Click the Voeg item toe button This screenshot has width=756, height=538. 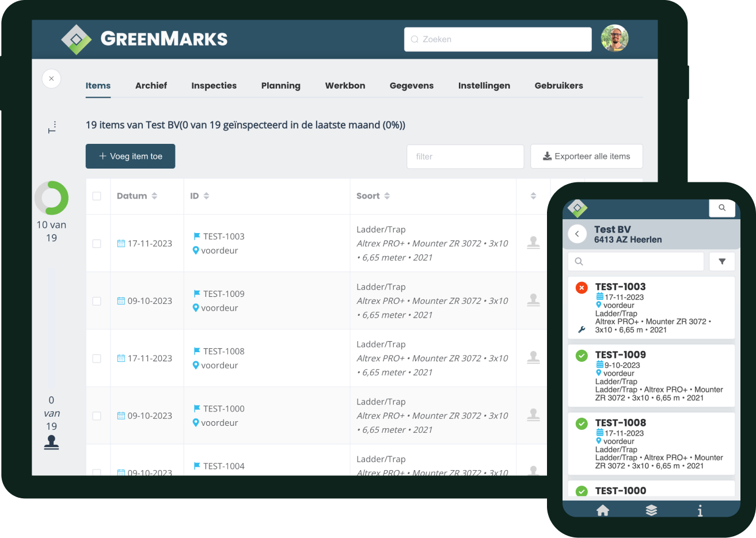coord(130,156)
